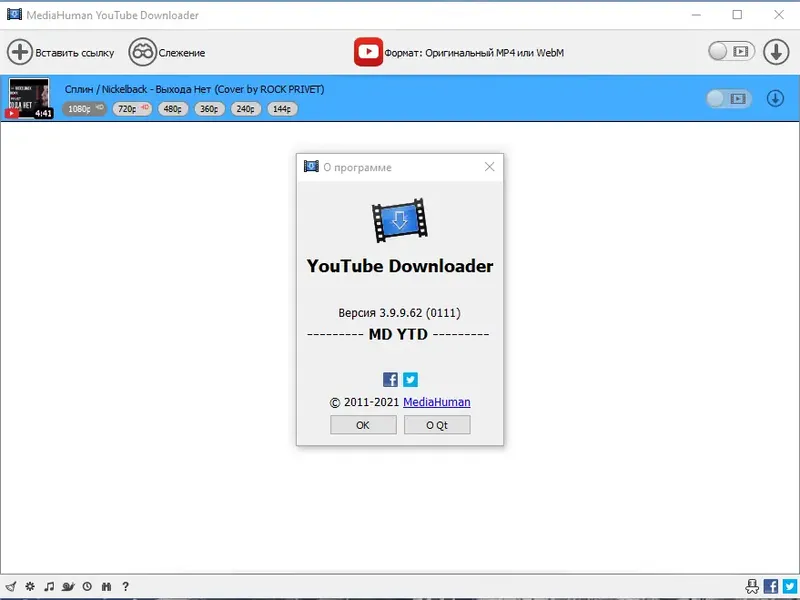
Task: Open Слежение in the toolbar
Action: pos(180,52)
